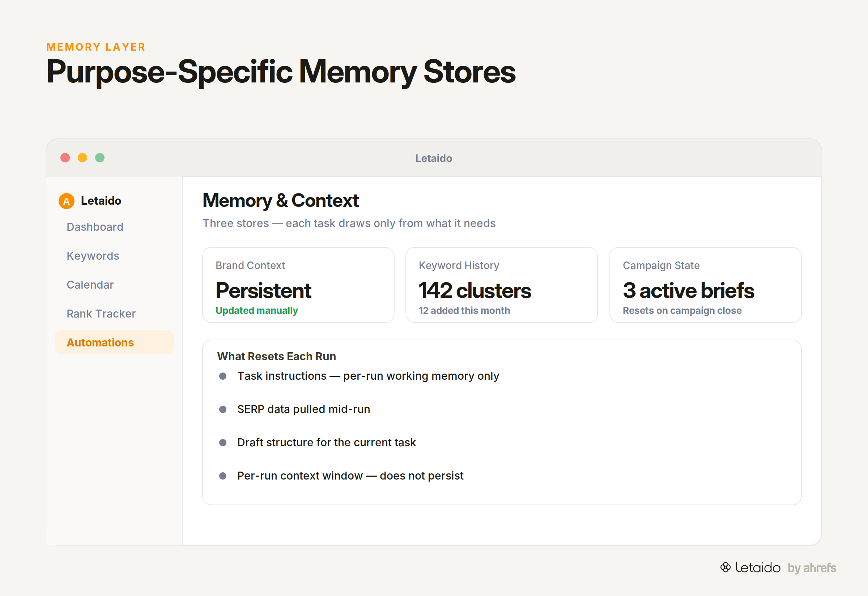Image resolution: width=868 pixels, height=596 pixels.
Task: Click the '142 clusters' value
Action: point(475,290)
